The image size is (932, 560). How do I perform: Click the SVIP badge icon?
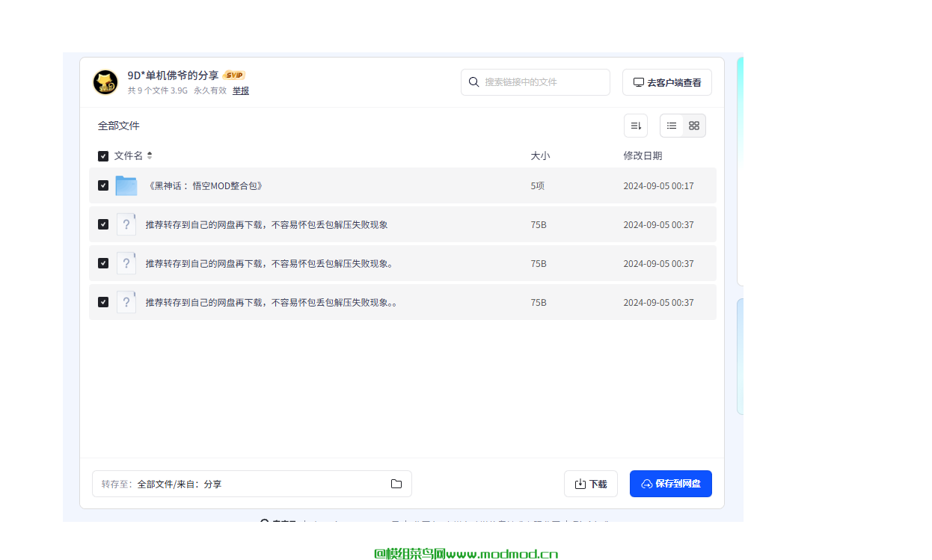[x=234, y=76]
